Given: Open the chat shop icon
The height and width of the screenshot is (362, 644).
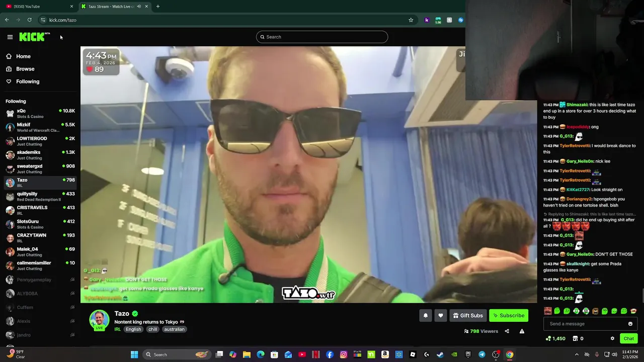Looking at the screenshot, I should click(576, 338).
